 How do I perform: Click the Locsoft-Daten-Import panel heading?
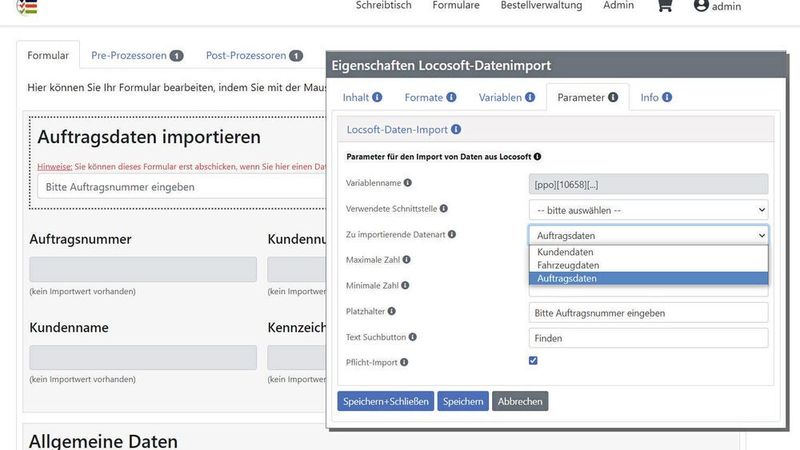coord(397,130)
